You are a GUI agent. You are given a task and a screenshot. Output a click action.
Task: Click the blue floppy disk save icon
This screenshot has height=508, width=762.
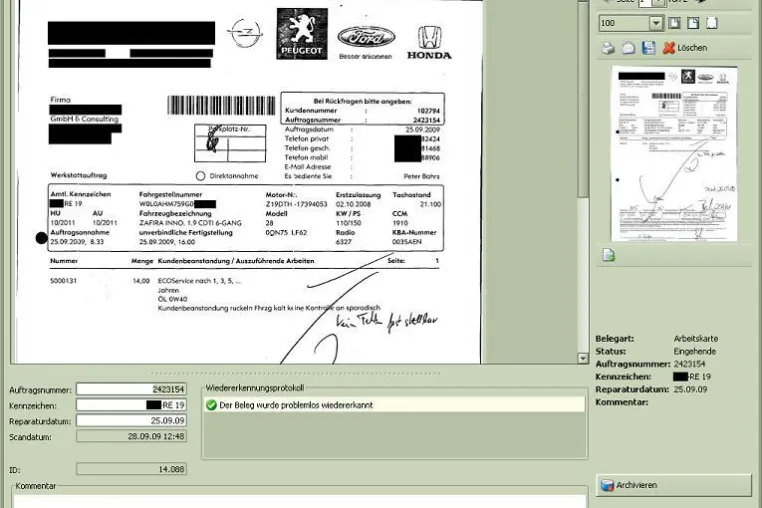648,48
